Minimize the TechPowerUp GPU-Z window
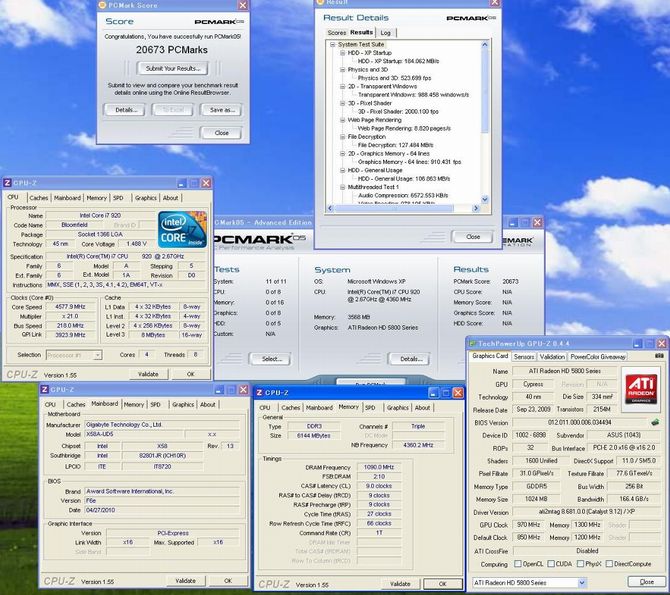 638,343
